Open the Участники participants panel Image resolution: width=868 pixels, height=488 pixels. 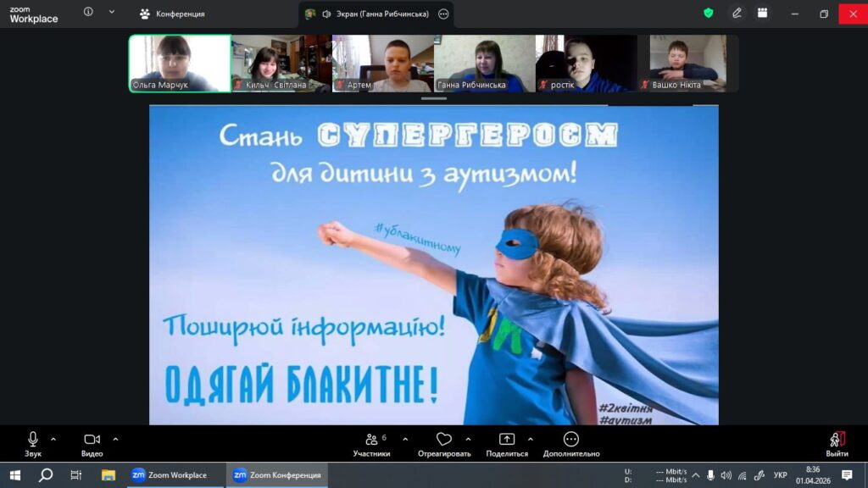371,445
